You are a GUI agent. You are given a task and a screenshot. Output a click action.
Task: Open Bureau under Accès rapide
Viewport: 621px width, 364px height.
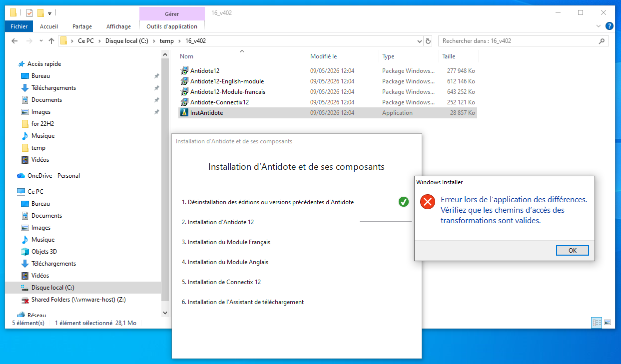coord(40,76)
